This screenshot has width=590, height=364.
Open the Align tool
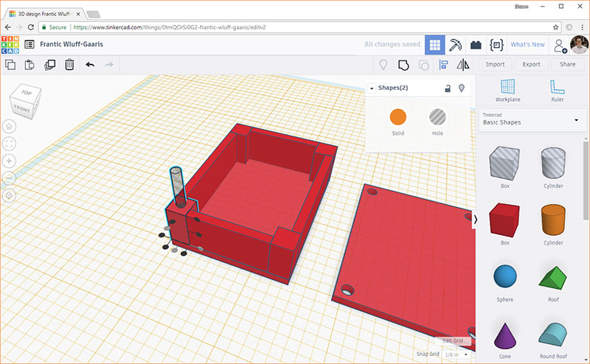444,65
